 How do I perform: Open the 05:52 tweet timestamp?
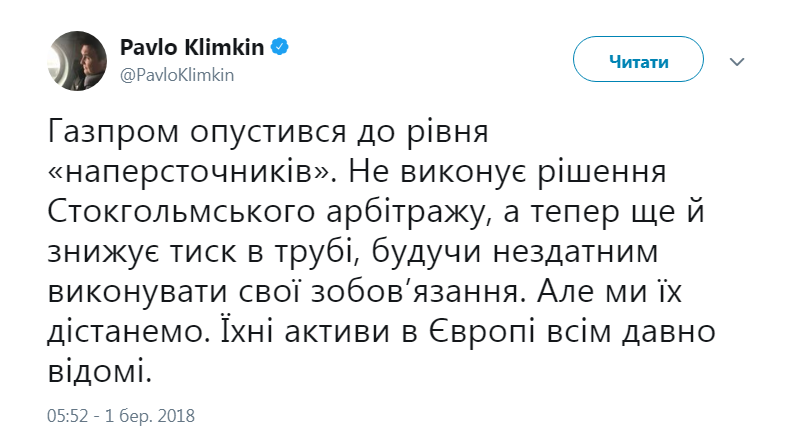(x=66, y=413)
